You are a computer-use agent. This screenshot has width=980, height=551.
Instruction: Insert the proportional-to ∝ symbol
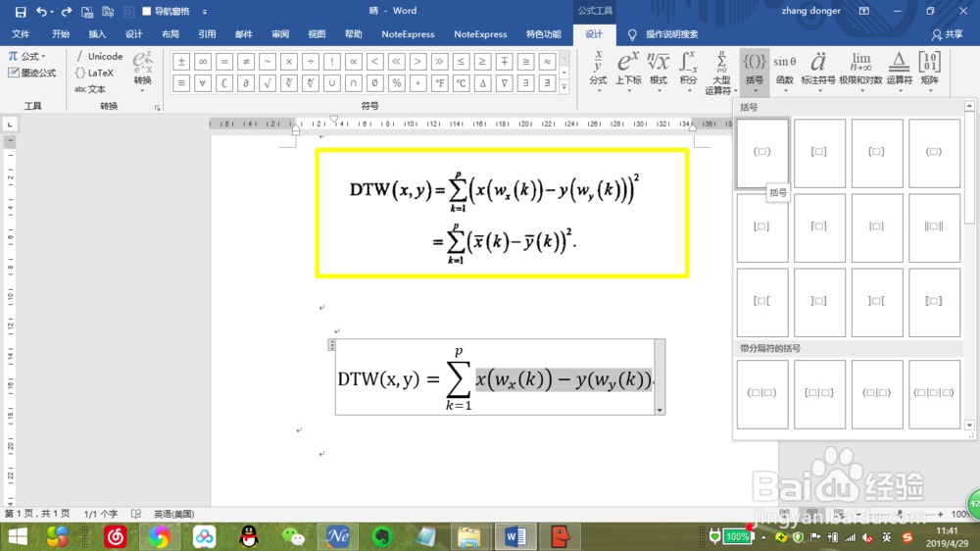point(353,62)
